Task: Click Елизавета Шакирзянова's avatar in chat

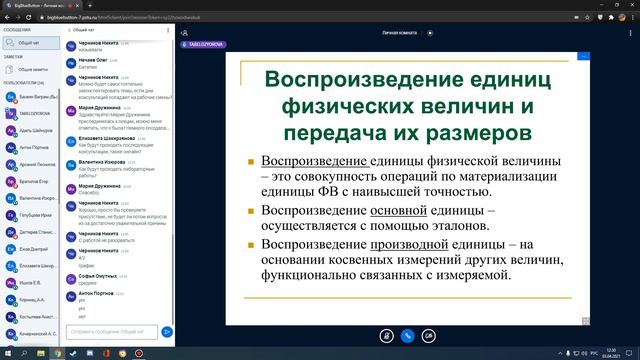Action: 71,141
